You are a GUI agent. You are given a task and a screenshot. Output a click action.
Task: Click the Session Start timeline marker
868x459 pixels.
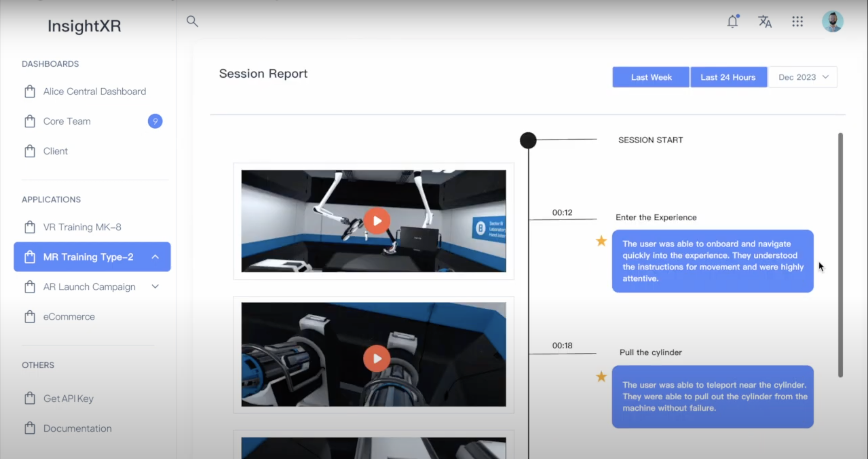tap(528, 140)
